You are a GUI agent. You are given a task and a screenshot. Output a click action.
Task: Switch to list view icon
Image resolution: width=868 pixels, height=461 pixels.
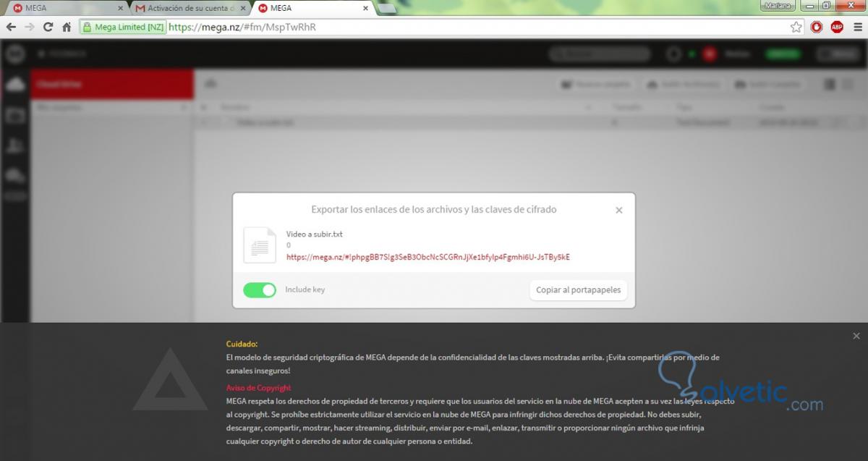click(830, 84)
